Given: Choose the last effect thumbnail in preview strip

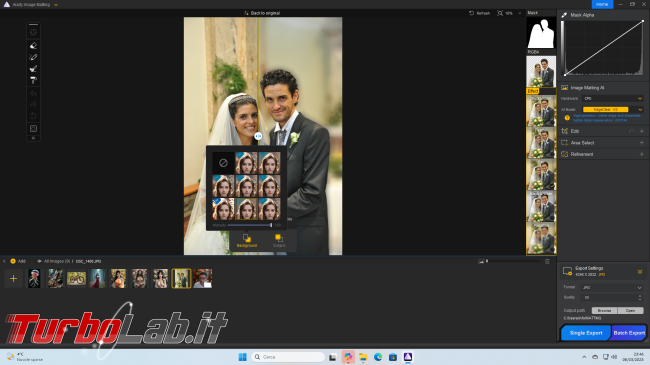Looking at the screenshot, I should tap(541, 238).
